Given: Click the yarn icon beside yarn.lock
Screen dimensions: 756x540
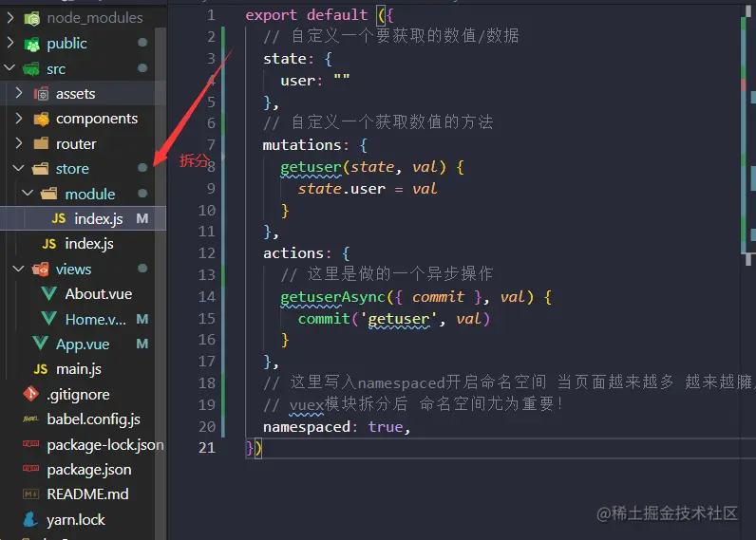Looking at the screenshot, I should (30, 519).
